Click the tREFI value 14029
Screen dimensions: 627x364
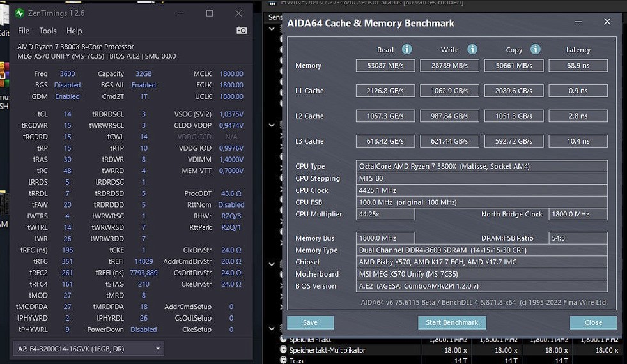(144, 261)
